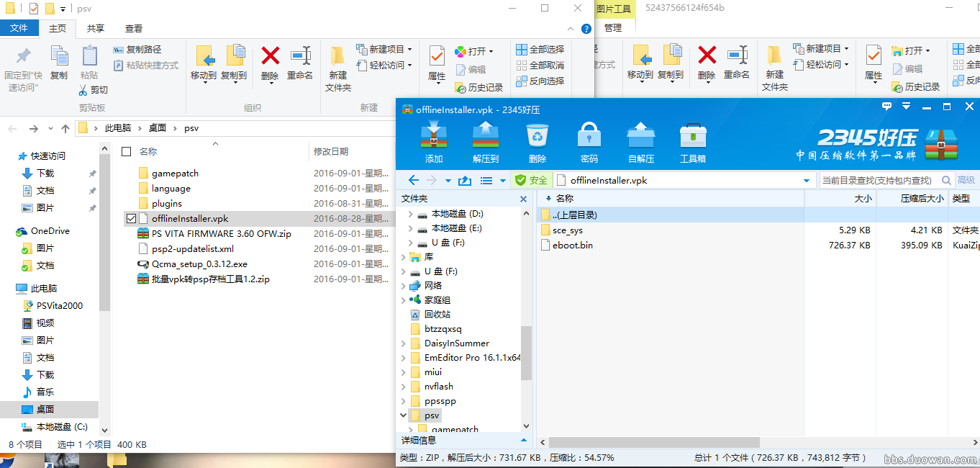The height and width of the screenshot is (468, 980).
Task: Click the 自解压 self-extract icon in 2345好压
Action: pyautogui.click(x=641, y=135)
